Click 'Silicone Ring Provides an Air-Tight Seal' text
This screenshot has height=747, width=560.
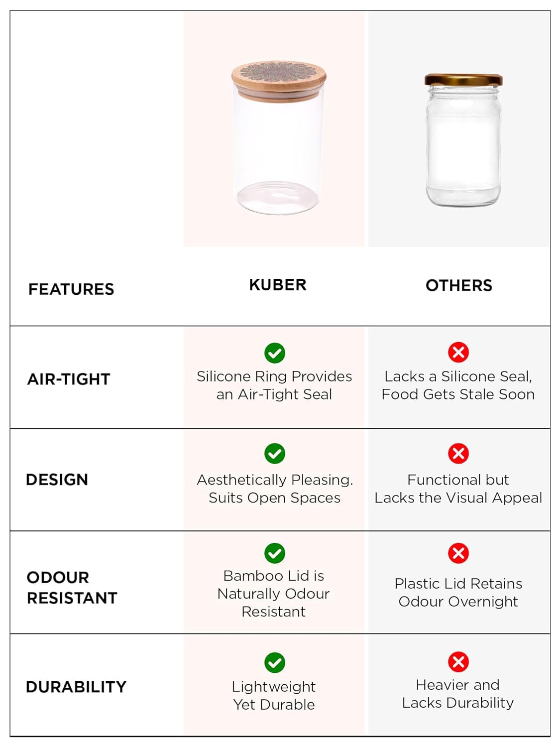274,385
